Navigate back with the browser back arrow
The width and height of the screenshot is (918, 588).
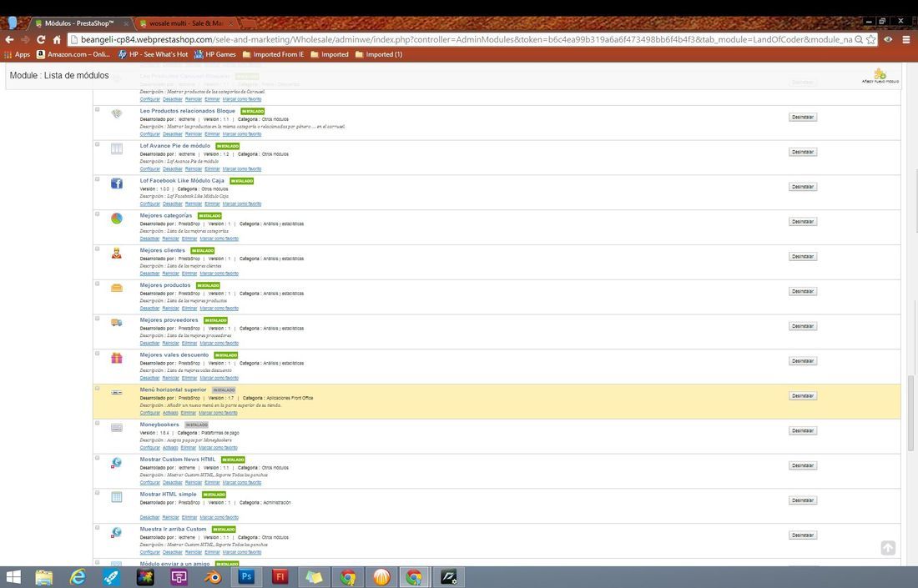[x=9, y=39]
